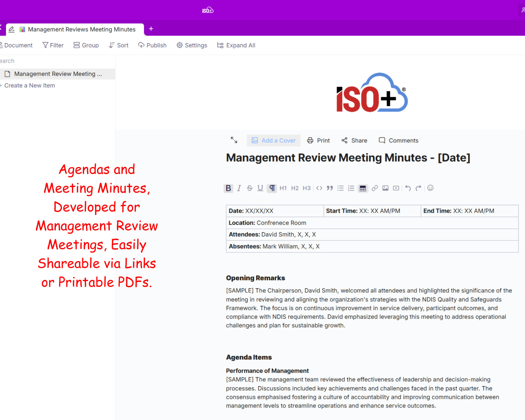Insert an emoji

click(x=430, y=188)
